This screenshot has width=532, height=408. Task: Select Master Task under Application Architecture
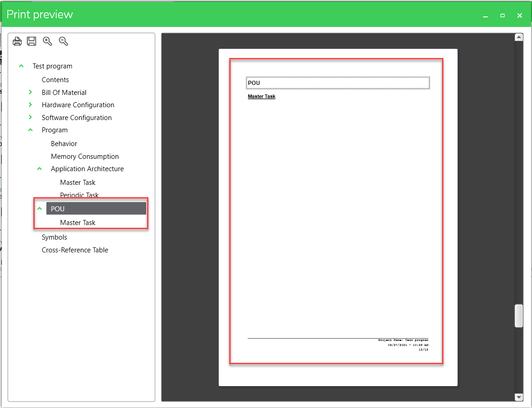tap(78, 183)
